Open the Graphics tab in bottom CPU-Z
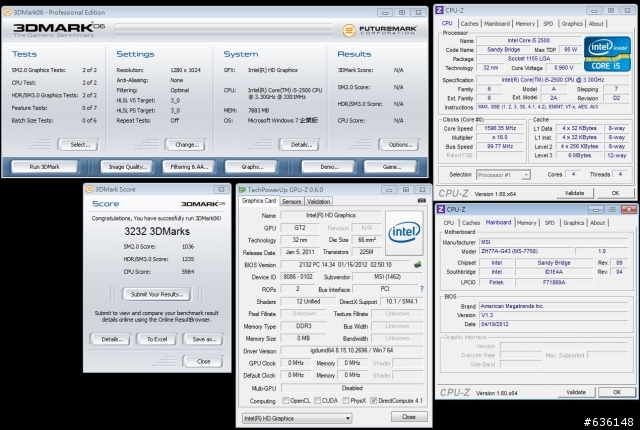The width and height of the screenshot is (640, 430). (573, 223)
